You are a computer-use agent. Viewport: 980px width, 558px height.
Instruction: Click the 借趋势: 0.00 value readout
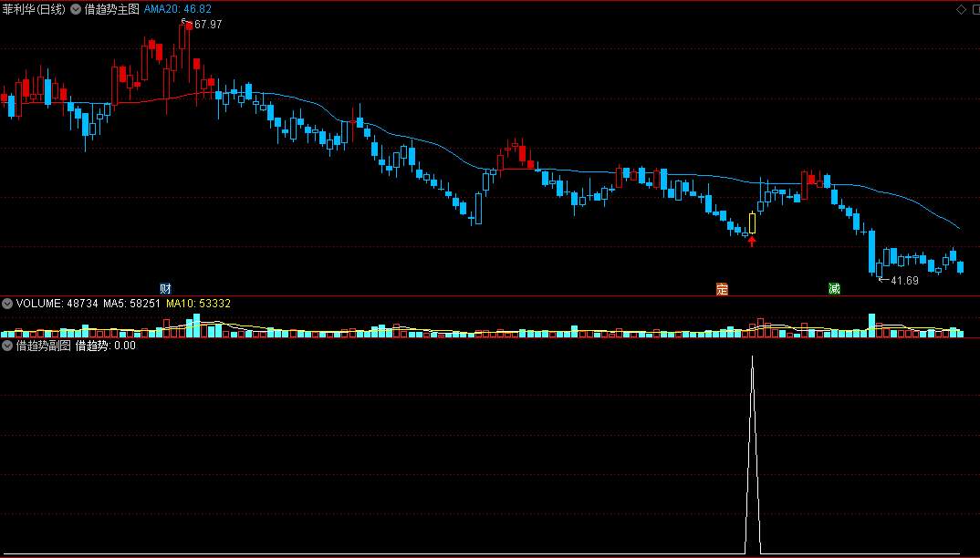106,346
